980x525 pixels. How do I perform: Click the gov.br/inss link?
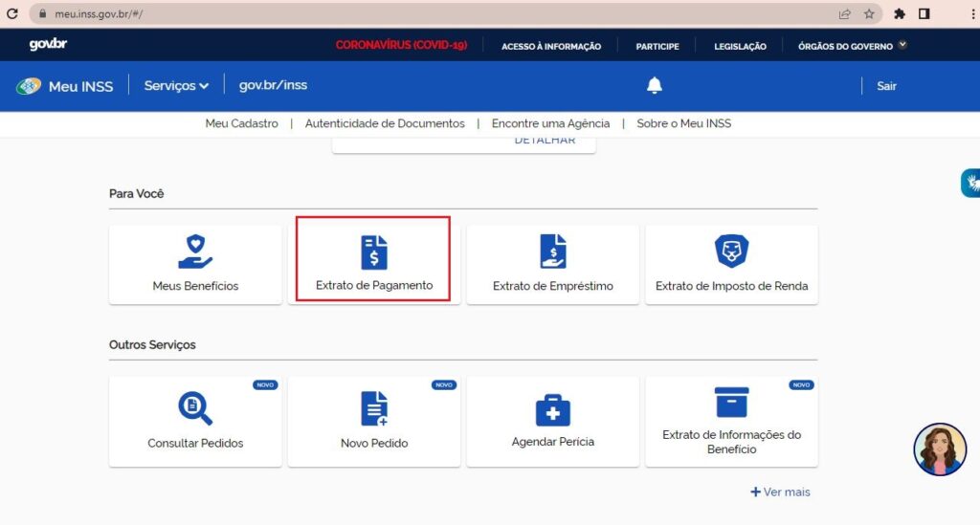pos(273,85)
